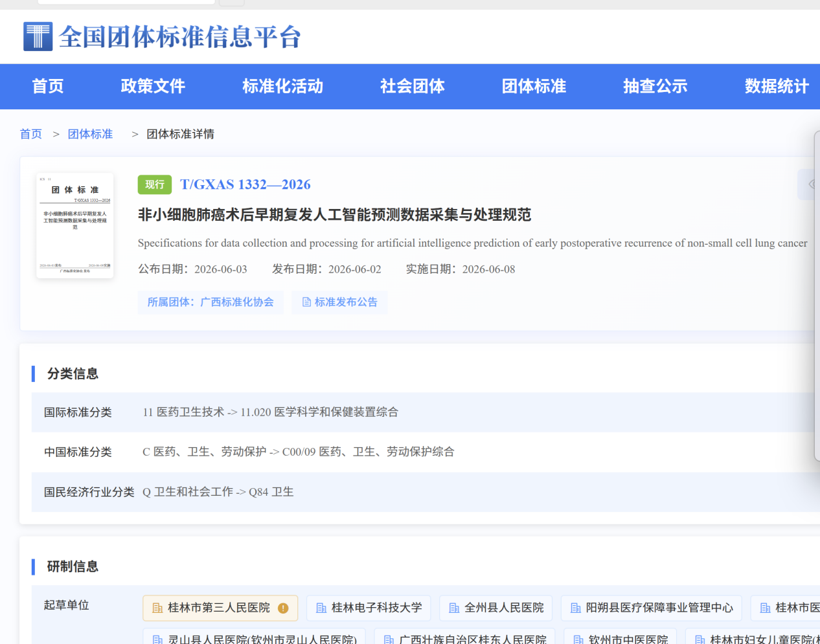820x644 pixels.
Task: Click the 国民经济行业分类 row label
Action: [89, 492]
